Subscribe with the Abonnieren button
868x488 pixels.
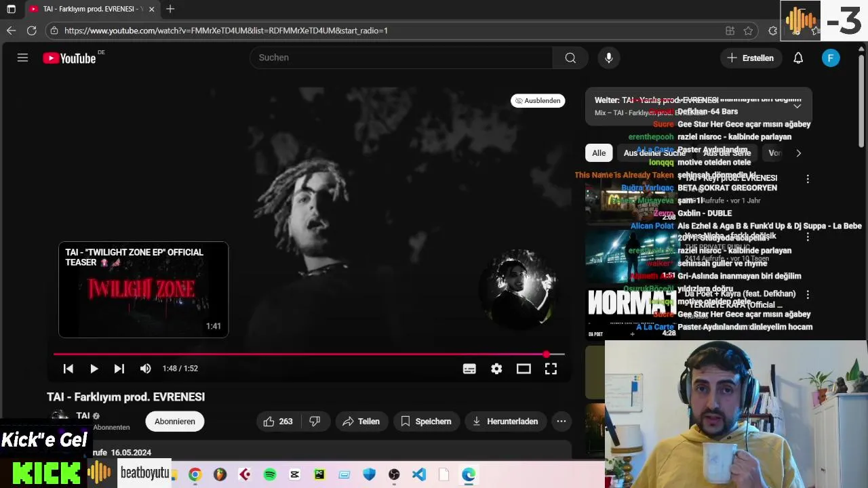click(x=174, y=422)
